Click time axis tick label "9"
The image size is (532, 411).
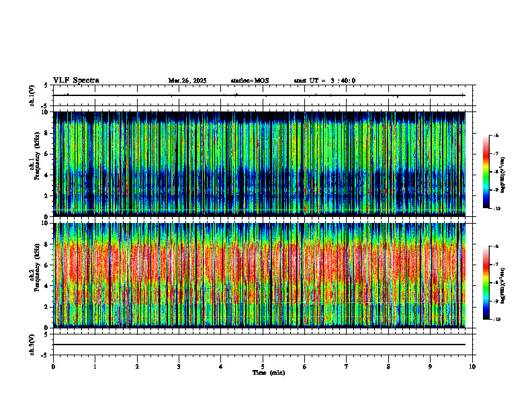click(x=430, y=367)
